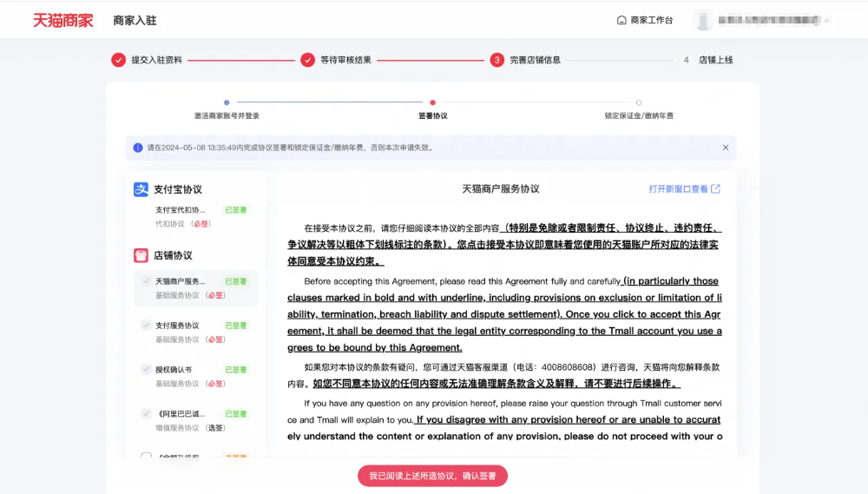This screenshot has width=868, height=494.
Task: Click the step 1 checkmark for 提交入驻资料
Action: pyautogui.click(x=118, y=60)
